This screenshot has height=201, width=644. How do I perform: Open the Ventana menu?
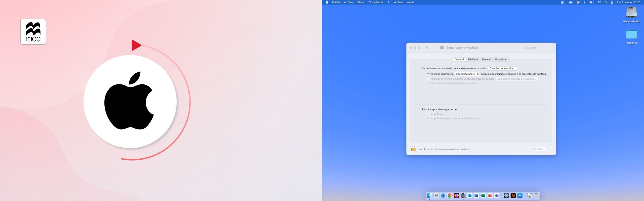pyautogui.click(x=398, y=2)
